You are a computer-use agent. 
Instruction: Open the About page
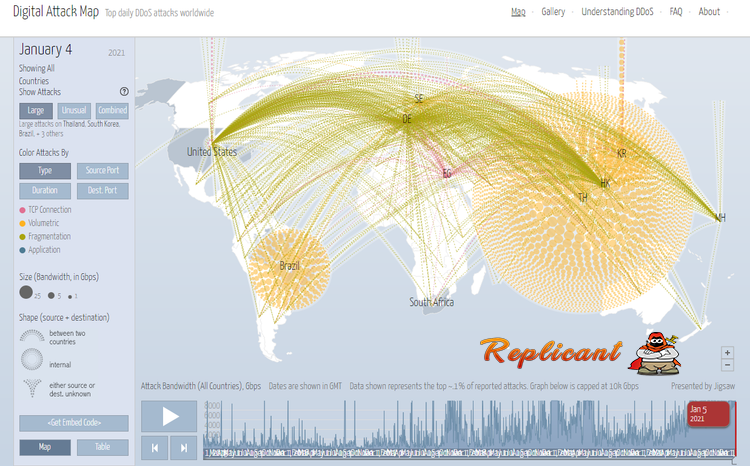(x=709, y=12)
